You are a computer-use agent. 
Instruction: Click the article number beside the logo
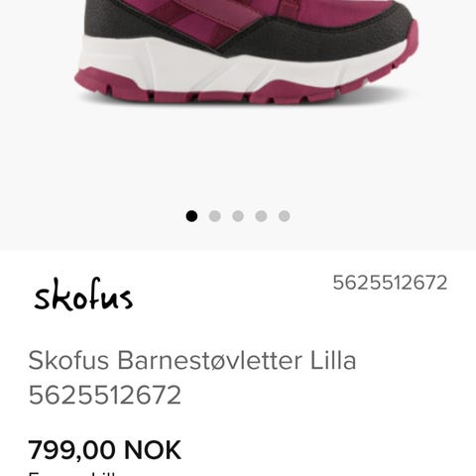pyautogui.click(x=390, y=283)
